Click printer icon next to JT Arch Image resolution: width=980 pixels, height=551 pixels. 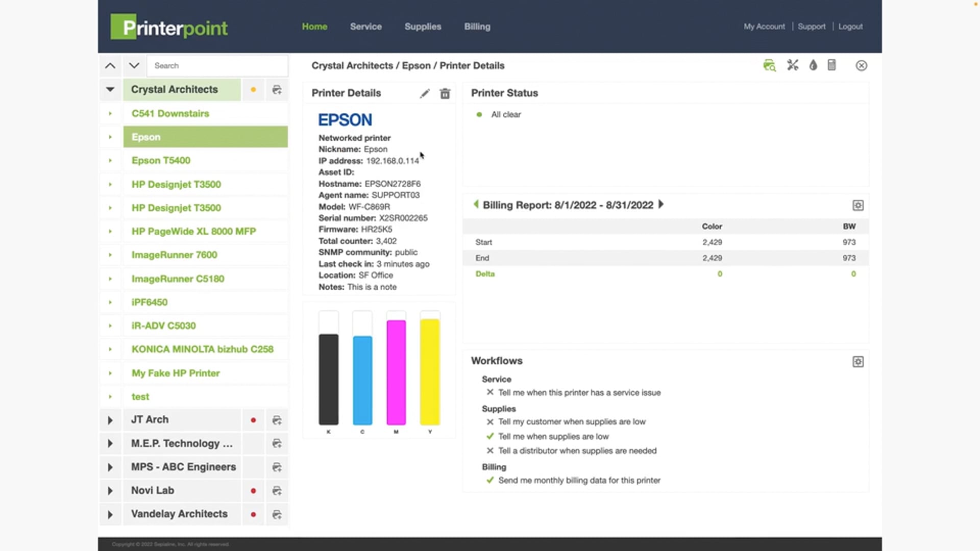pos(277,420)
